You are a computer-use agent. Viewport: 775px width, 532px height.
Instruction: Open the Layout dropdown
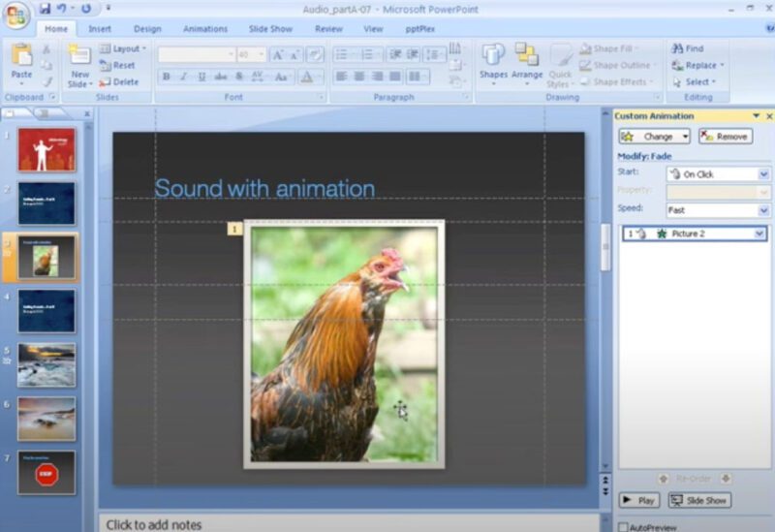click(124, 48)
